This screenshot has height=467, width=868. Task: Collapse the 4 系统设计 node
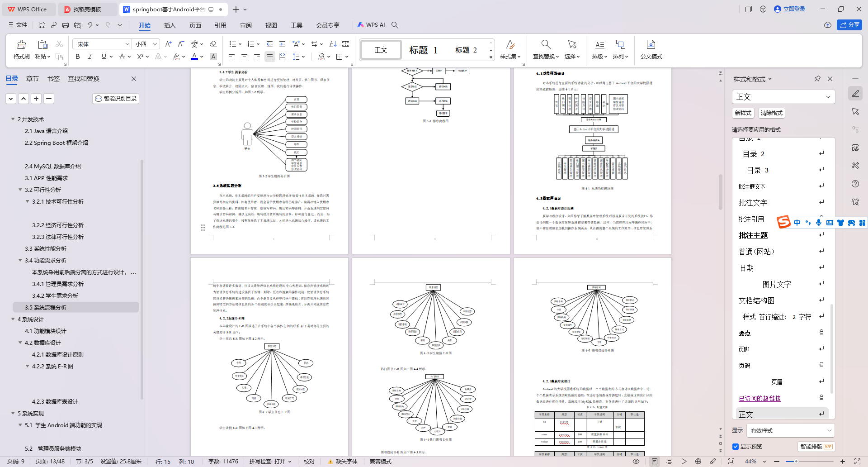pyautogui.click(x=13, y=319)
